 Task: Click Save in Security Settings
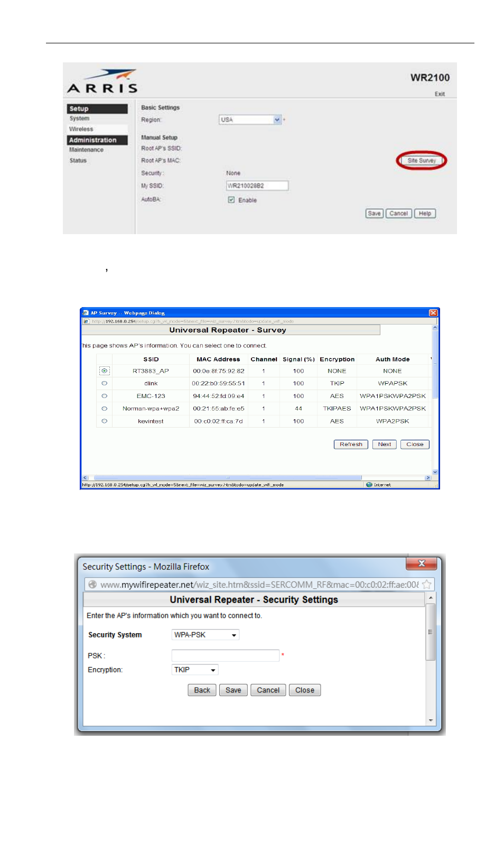tap(233, 690)
